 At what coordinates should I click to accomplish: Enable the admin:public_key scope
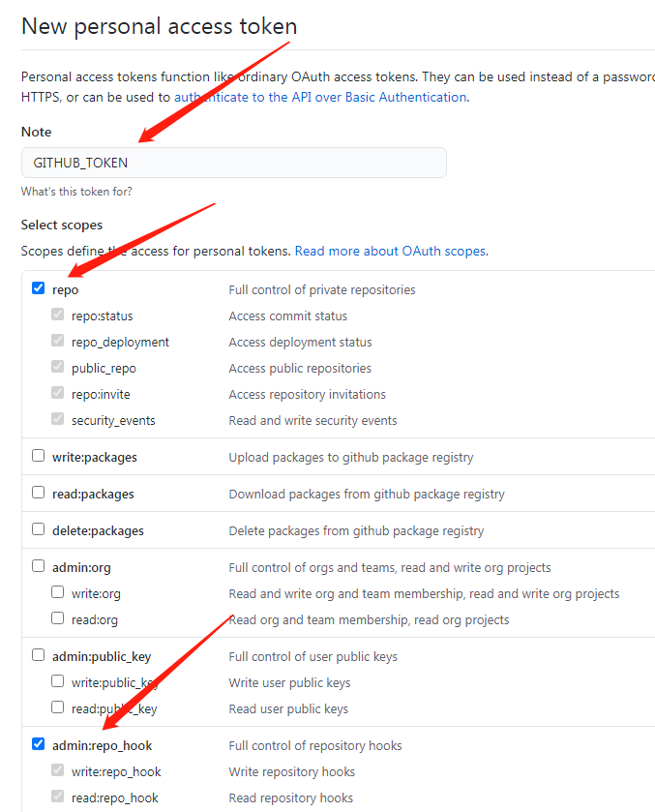(39, 655)
